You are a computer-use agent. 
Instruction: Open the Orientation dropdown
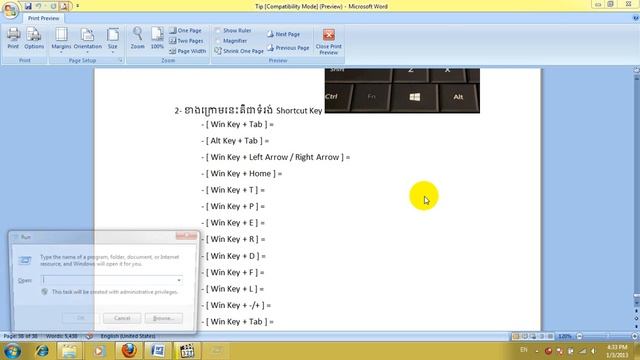(87, 40)
